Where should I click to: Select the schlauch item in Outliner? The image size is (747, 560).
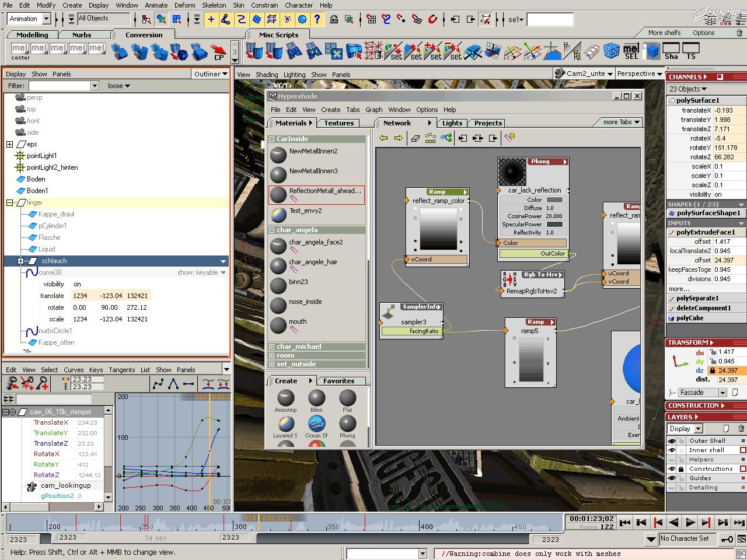pos(54,261)
